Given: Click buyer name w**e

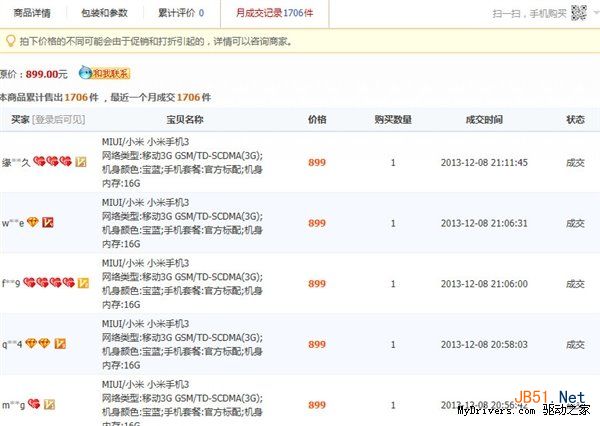Looking at the screenshot, I should tap(13, 223).
